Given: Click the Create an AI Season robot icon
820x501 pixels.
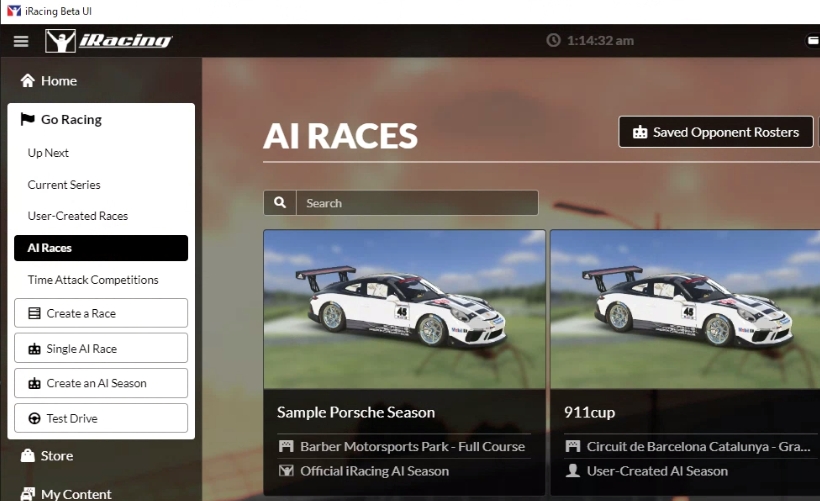Looking at the screenshot, I should (34, 383).
